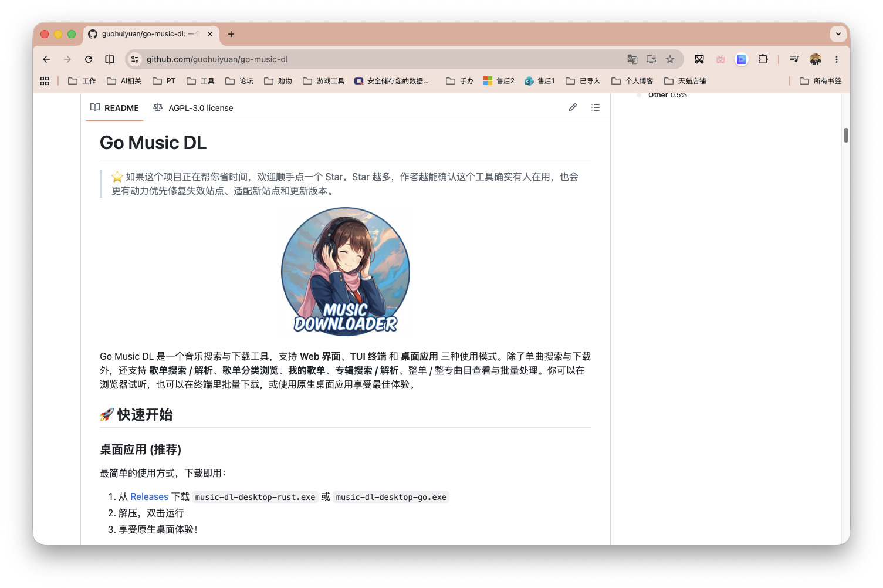Open a new browser tab
This screenshot has width=883, height=588.
pyautogui.click(x=231, y=34)
